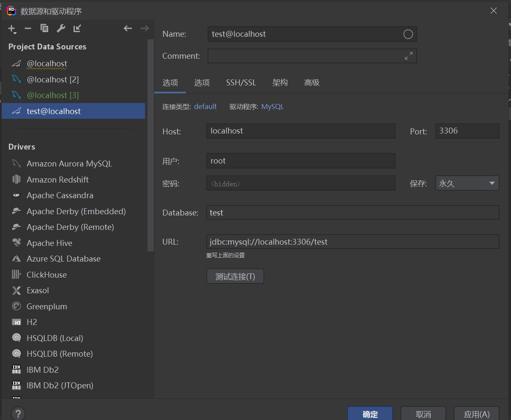Confirm with the 确定 button

370,414
